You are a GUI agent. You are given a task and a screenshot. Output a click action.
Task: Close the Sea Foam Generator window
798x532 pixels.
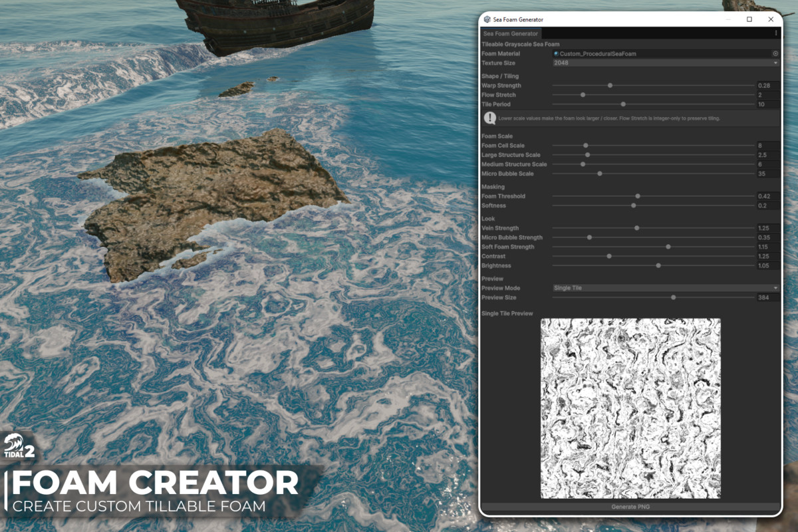coord(771,19)
